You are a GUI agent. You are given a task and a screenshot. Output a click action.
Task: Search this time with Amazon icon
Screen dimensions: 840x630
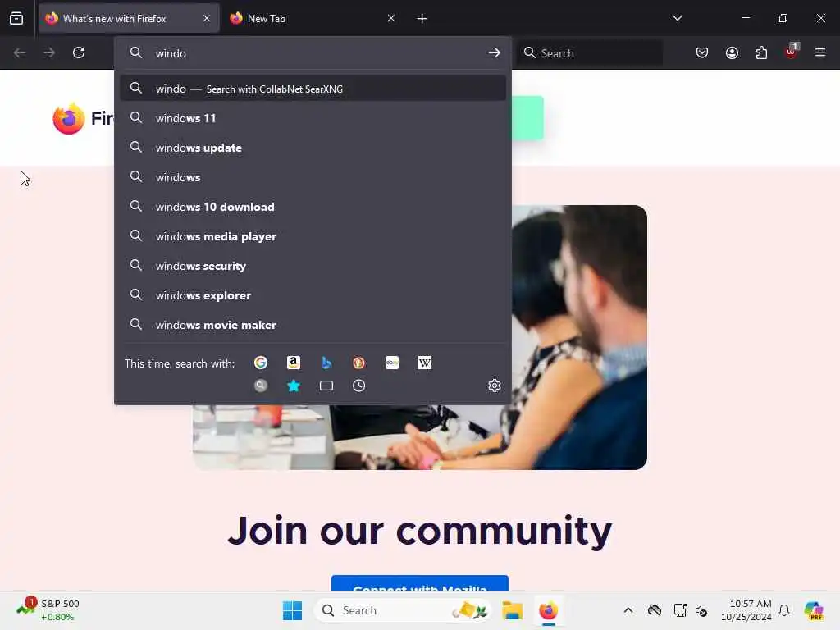[293, 363]
